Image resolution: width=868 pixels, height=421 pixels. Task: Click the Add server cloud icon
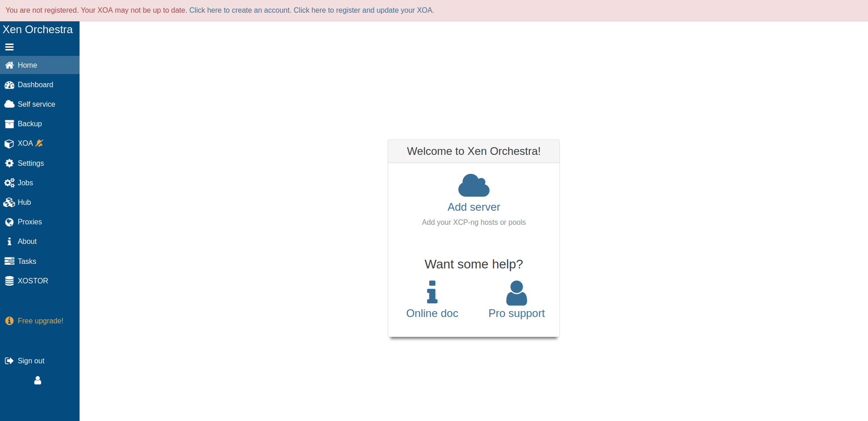474,185
